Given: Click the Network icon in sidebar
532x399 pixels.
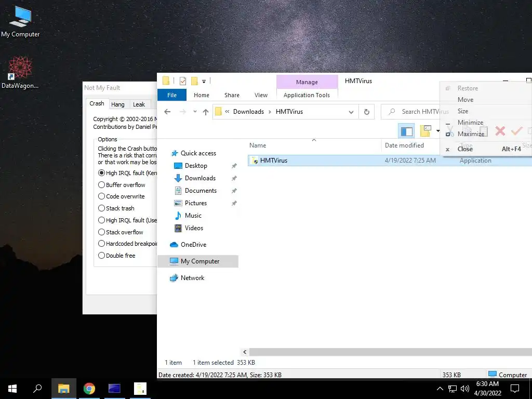Looking at the screenshot, I should [174, 278].
